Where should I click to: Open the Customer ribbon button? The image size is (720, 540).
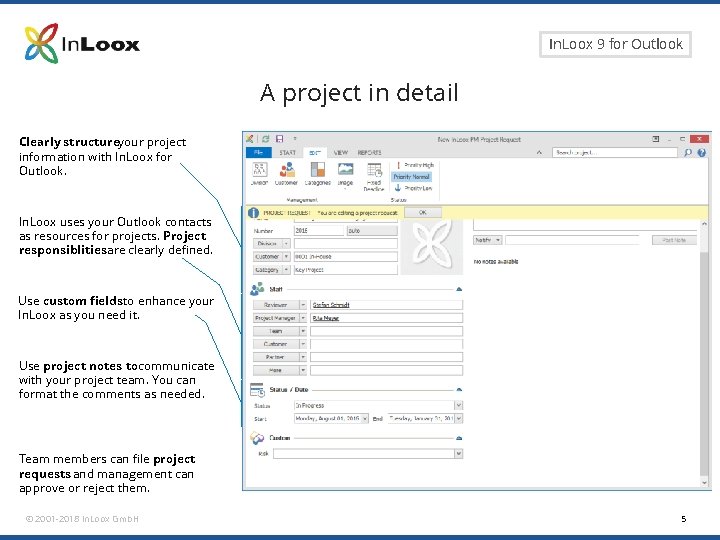pyautogui.click(x=287, y=174)
